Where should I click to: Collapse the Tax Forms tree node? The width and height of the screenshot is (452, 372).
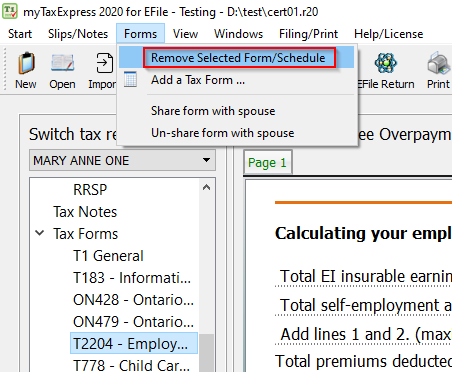coord(40,233)
